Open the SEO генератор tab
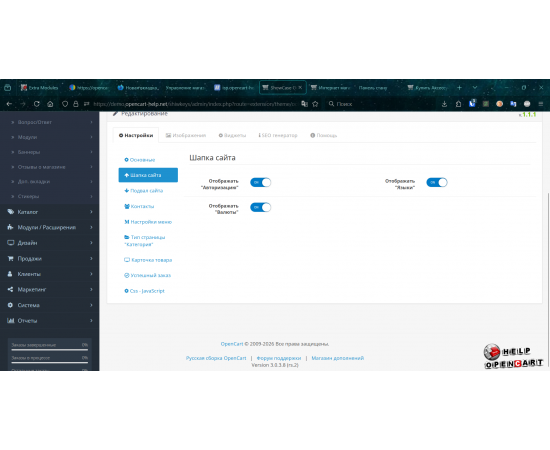 coord(278,135)
